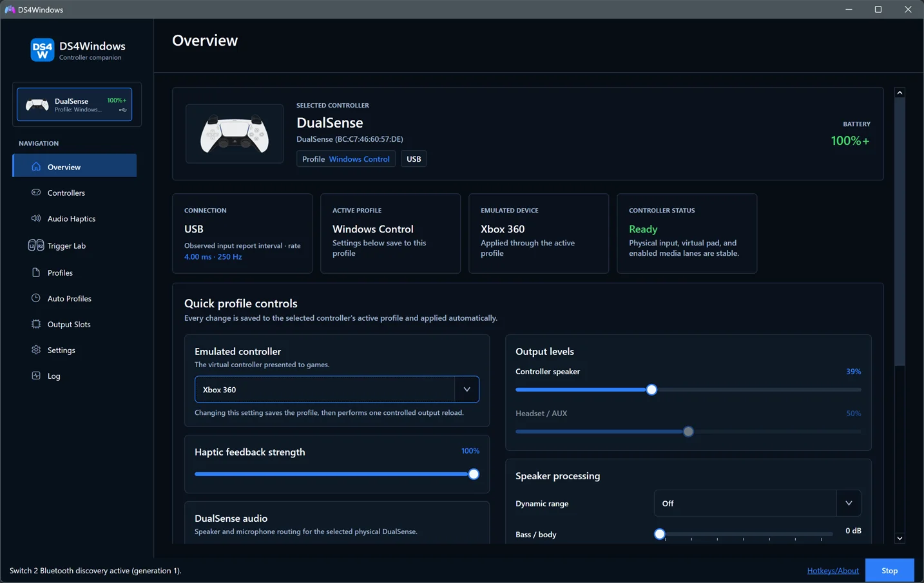924x583 pixels.
Task: Click the DS4Windows title bar app icon
Action: [x=10, y=10]
